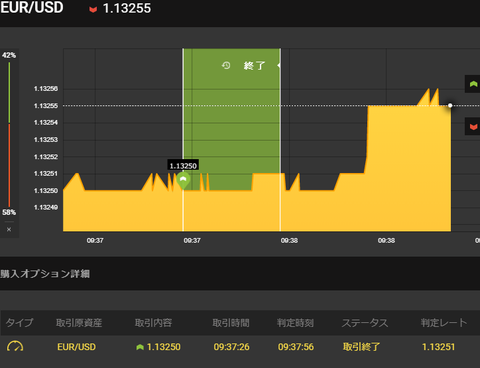
Task: Click the red LOW arrow button on chart edge
Action: pyautogui.click(x=473, y=126)
